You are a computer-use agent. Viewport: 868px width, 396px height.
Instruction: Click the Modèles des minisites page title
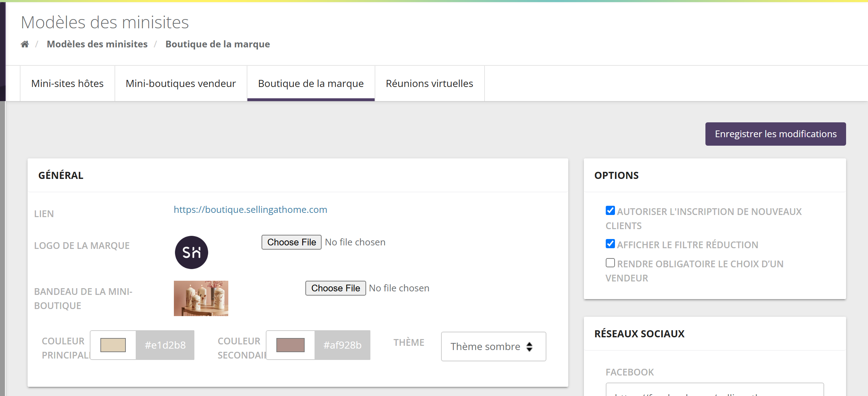(105, 22)
